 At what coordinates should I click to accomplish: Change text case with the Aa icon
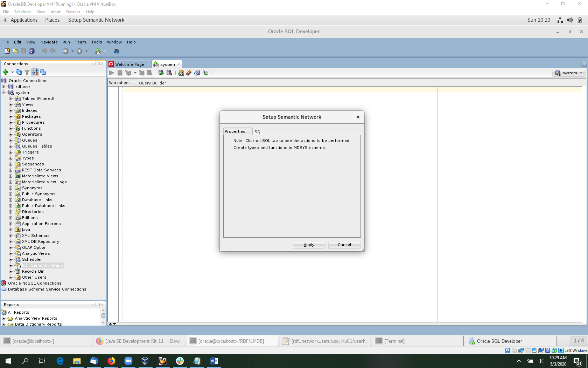(x=205, y=73)
